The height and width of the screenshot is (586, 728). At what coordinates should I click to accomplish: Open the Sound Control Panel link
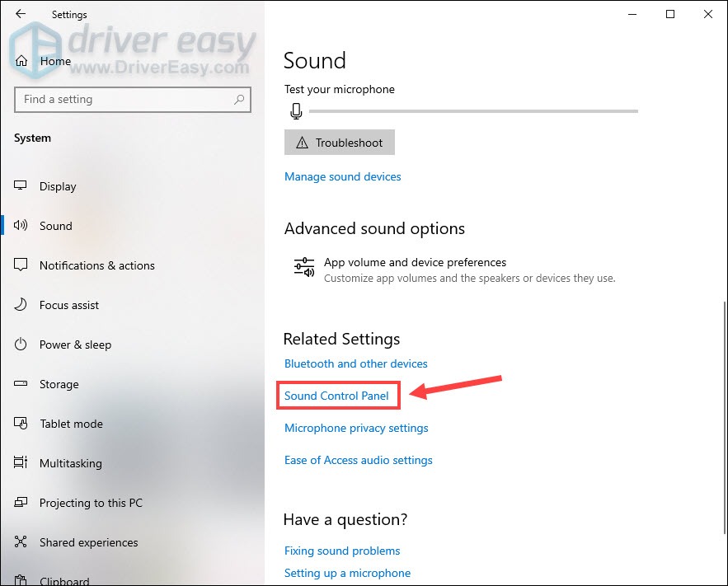337,396
